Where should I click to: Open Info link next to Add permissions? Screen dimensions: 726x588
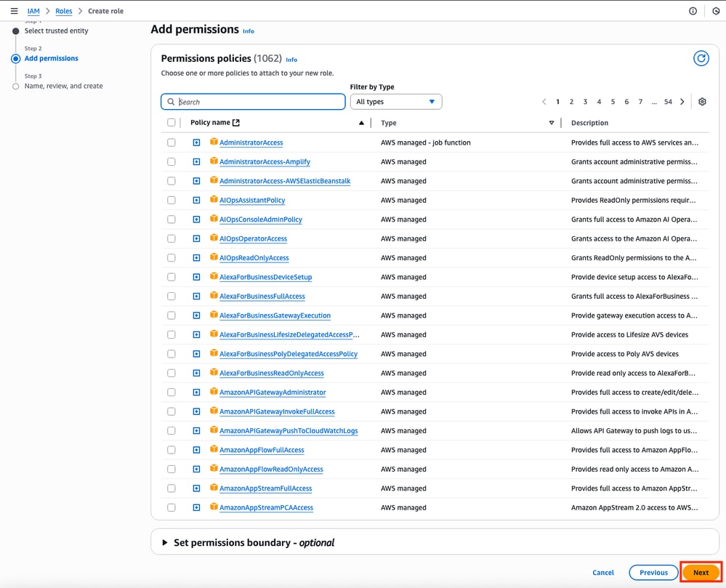(249, 31)
